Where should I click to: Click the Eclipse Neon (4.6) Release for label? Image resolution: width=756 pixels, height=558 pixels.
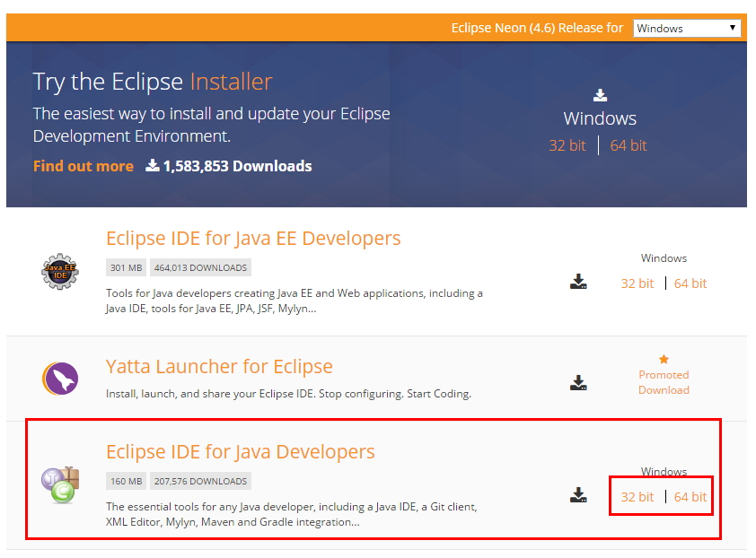[x=537, y=28]
